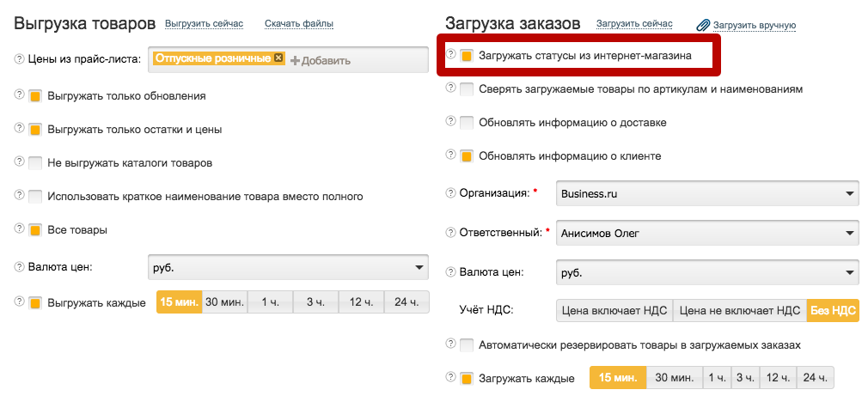The width and height of the screenshot is (868, 402).
Task: Click help icon next to Цены из прайс-листа
Action: (20, 58)
